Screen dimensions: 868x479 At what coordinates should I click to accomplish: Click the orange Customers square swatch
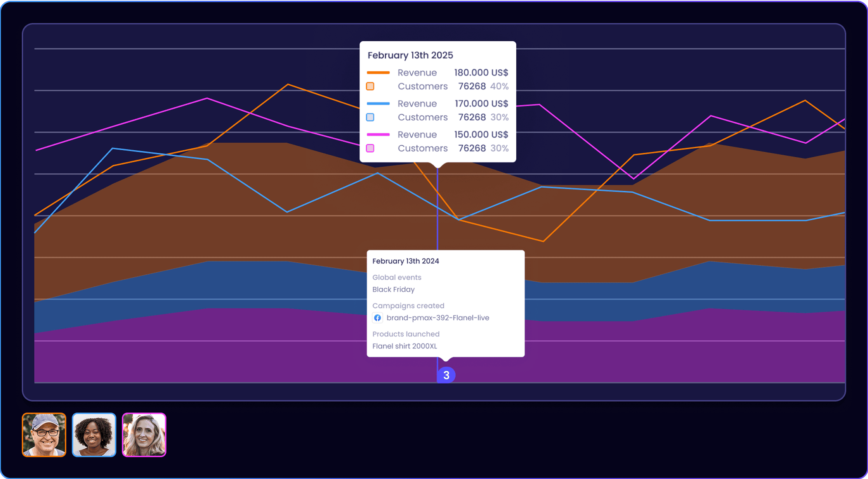pyautogui.click(x=370, y=86)
